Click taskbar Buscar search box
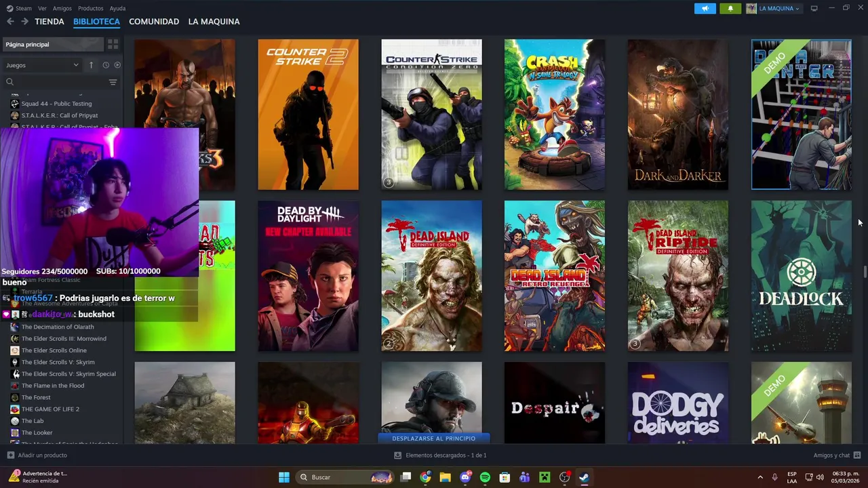The image size is (868, 488). pos(346,477)
